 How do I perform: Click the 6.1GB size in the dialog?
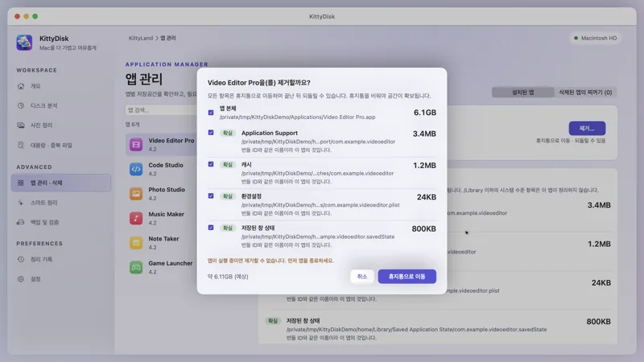[x=425, y=113]
